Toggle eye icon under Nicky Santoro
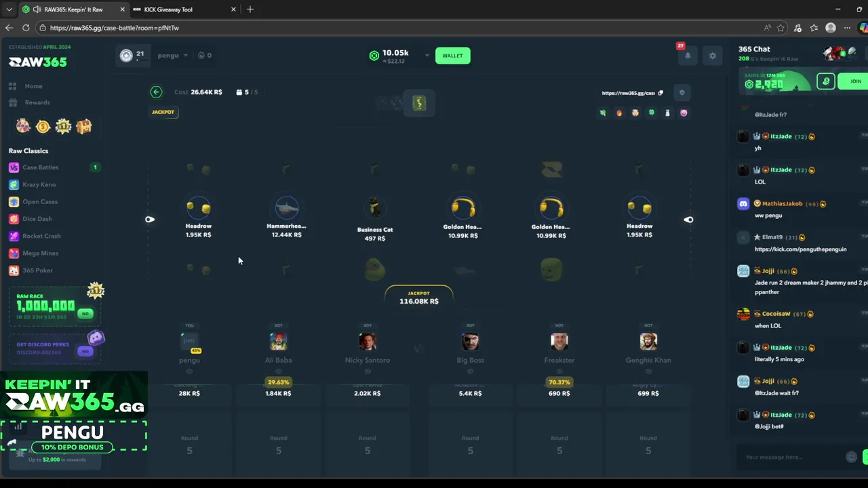This screenshot has width=868, height=488. tap(368, 371)
